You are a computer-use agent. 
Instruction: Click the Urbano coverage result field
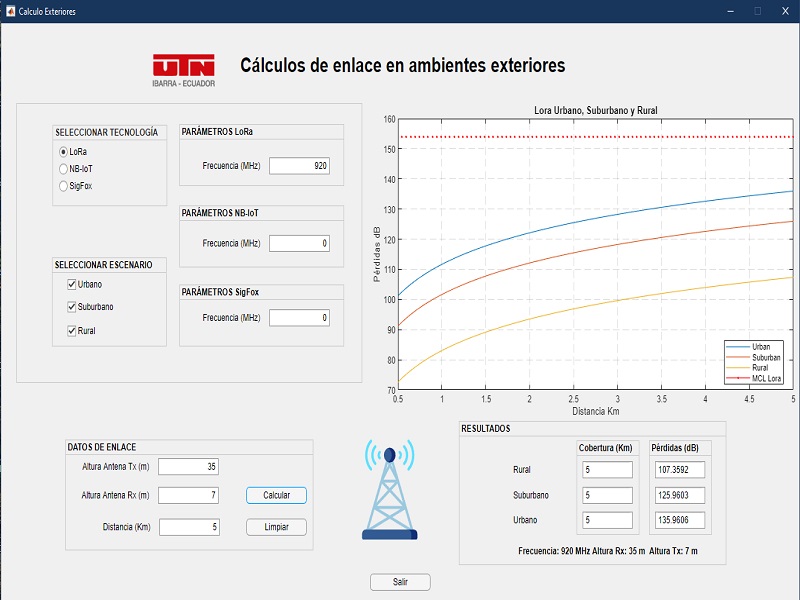pyautogui.click(x=608, y=520)
